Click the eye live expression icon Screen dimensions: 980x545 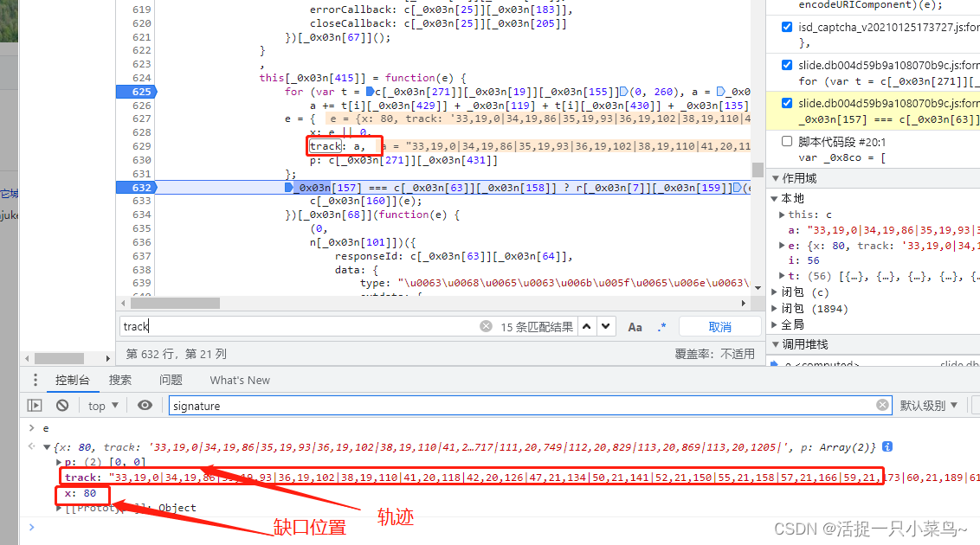(x=145, y=405)
